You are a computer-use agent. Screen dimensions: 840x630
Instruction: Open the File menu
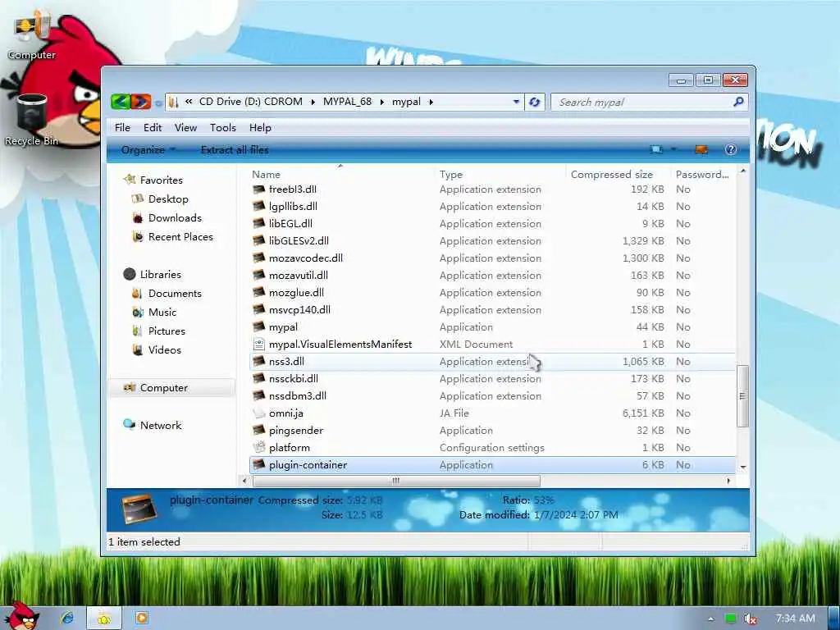pyautogui.click(x=122, y=127)
